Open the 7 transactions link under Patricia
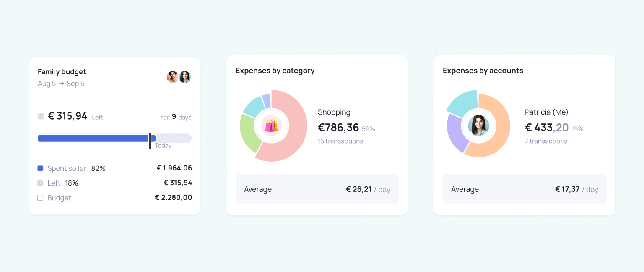The image size is (644, 272). tap(546, 141)
